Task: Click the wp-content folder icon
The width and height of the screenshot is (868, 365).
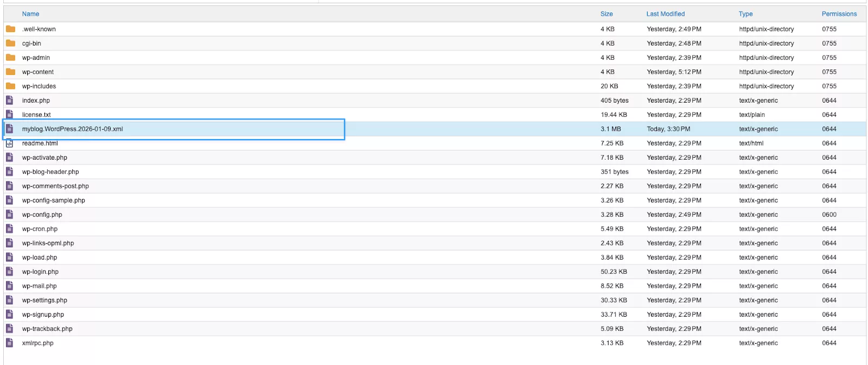Action: pos(10,72)
